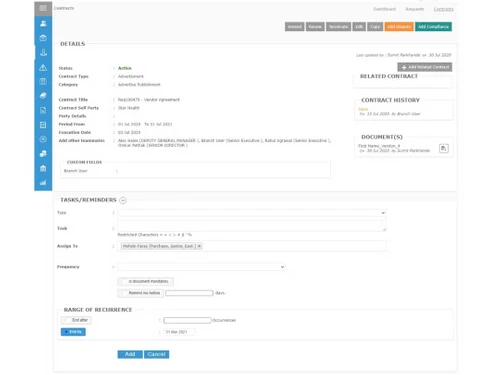Go to the Dashboard tab
Viewport: 500px width, 375px height.
[385, 9]
